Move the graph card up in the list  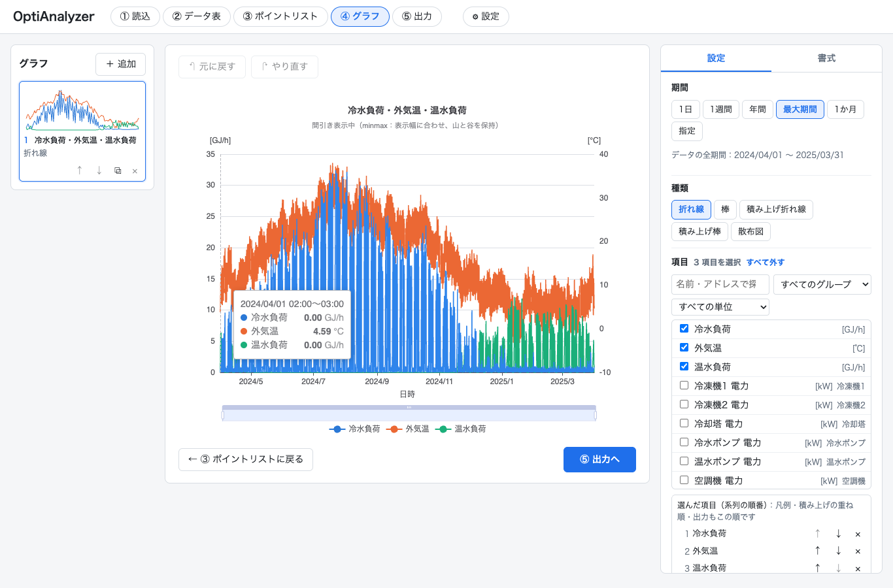pos(80,171)
